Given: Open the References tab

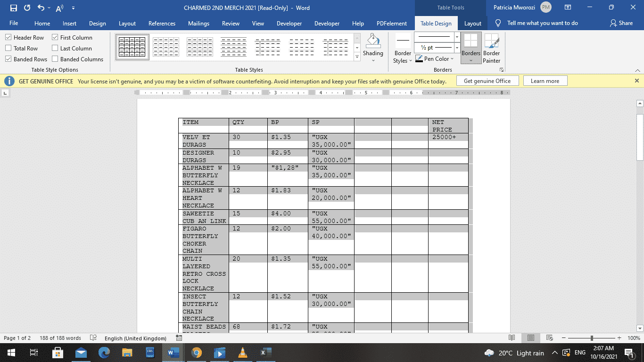Looking at the screenshot, I should pyautogui.click(x=162, y=23).
